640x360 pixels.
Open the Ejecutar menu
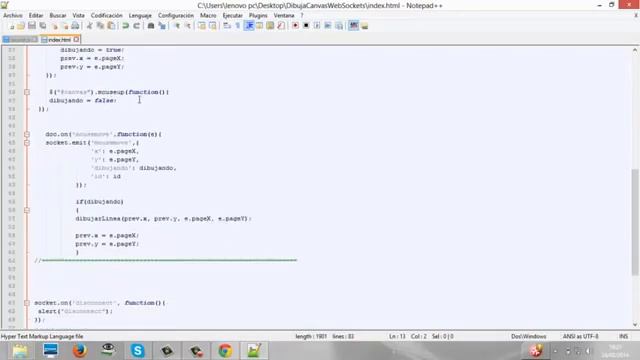click(x=233, y=16)
